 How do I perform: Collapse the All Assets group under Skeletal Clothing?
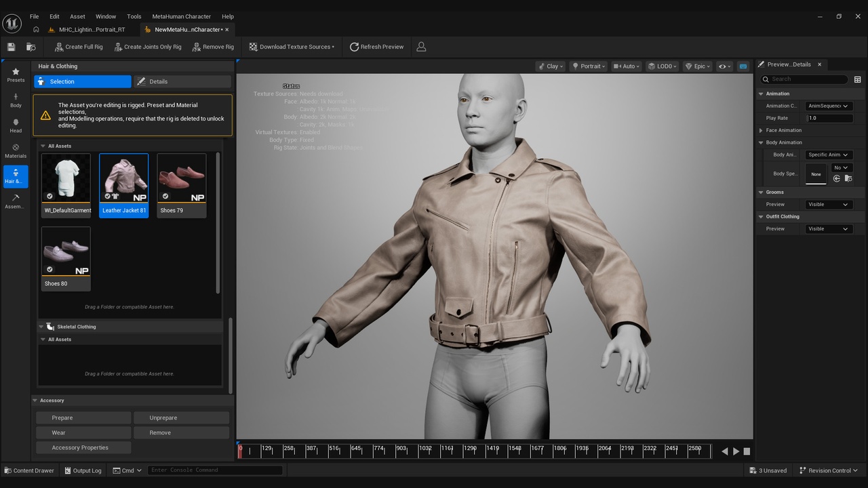click(x=43, y=340)
